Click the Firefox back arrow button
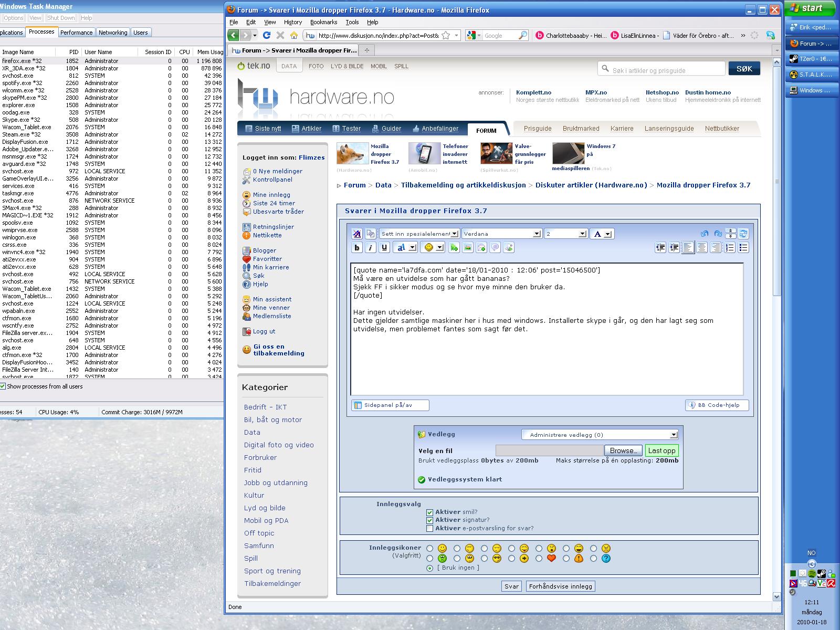 coord(234,35)
